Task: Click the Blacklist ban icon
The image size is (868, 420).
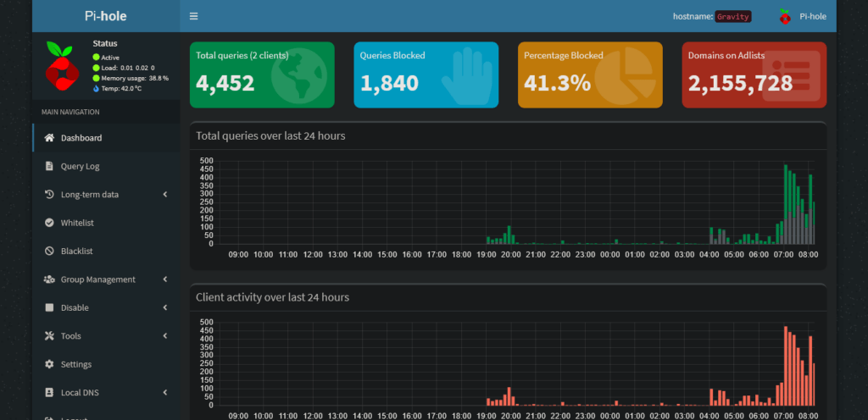Action: [49, 251]
